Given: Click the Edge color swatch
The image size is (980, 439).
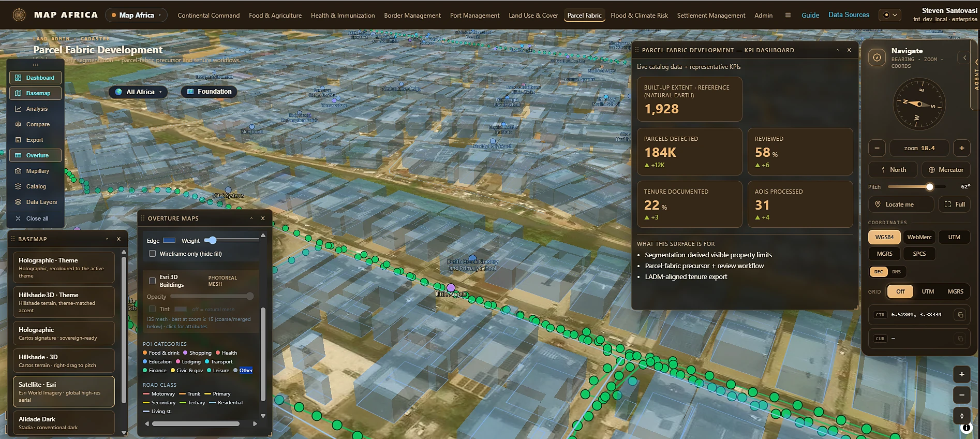Looking at the screenshot, I should pos(169,240).
